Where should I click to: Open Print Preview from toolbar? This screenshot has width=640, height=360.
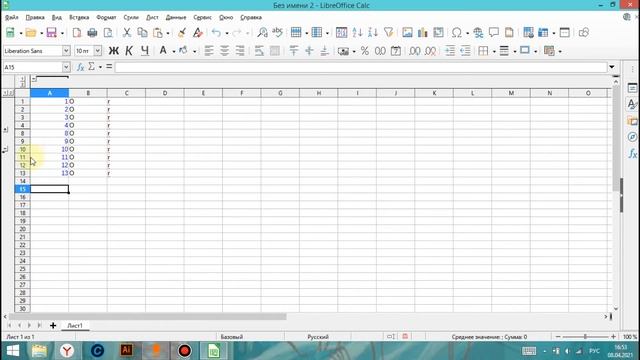pos(108,33)
